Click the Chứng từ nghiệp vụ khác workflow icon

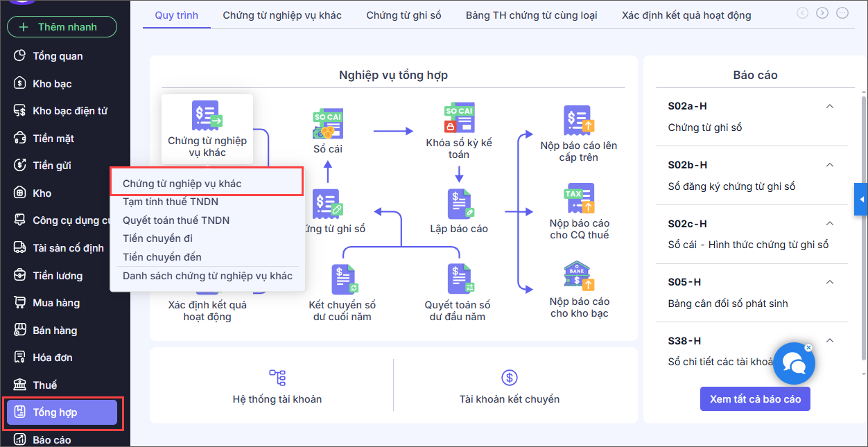click(x=207, y=116)
